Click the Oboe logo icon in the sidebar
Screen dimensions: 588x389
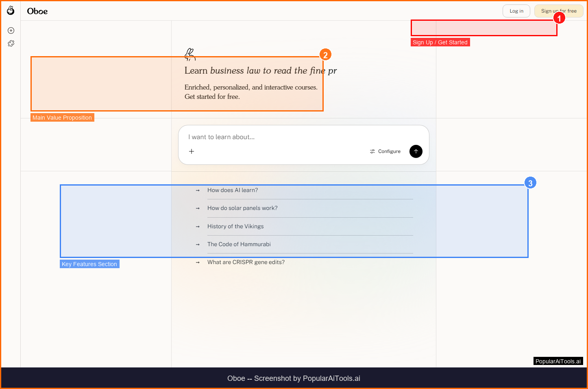[11, 11]
